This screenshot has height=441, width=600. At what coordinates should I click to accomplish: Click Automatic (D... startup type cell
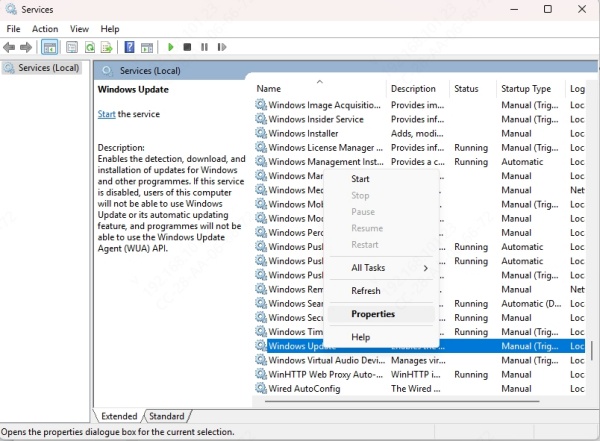[x=531, y=304]
